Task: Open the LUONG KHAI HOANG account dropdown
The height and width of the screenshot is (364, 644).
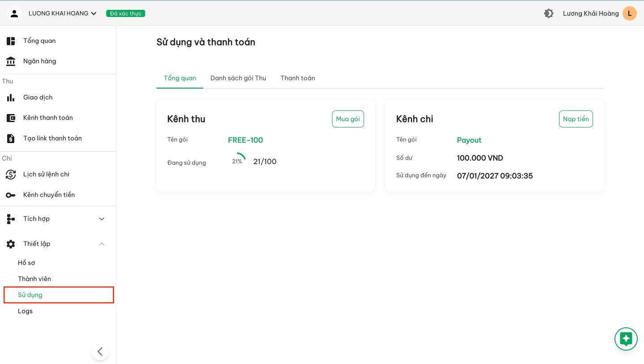Action: pyautogui.click(x=63, y=13)
